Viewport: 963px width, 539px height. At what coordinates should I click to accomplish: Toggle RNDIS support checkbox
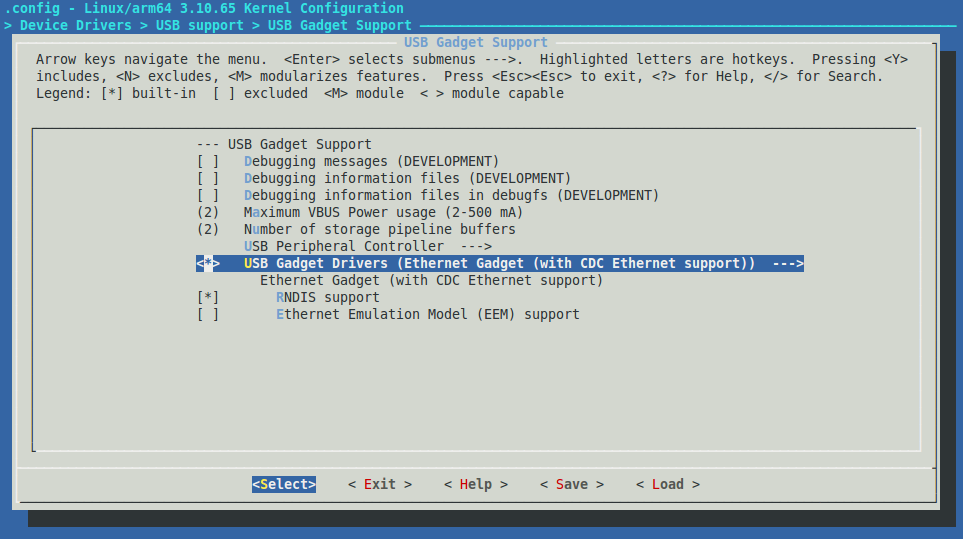point(208,297)
